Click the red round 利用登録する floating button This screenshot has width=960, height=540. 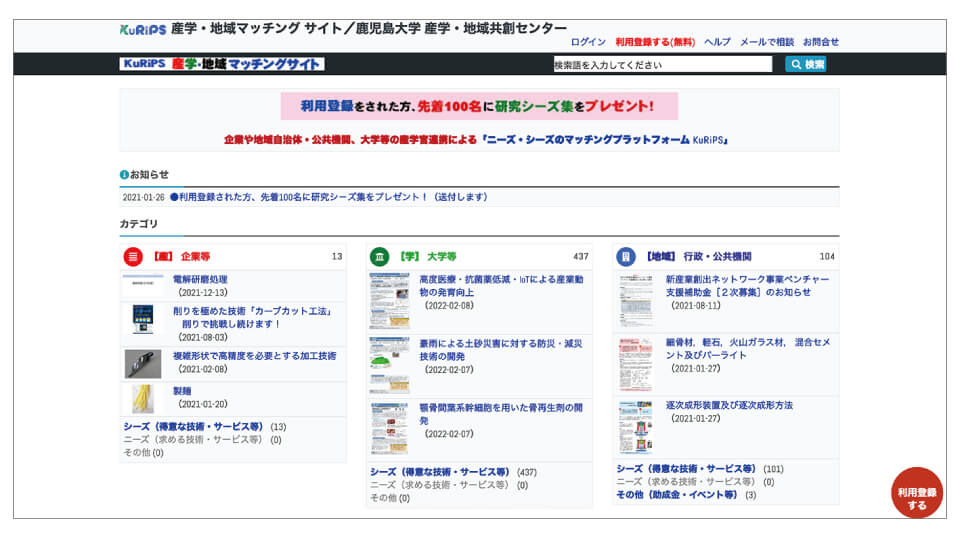coord(917,493)
